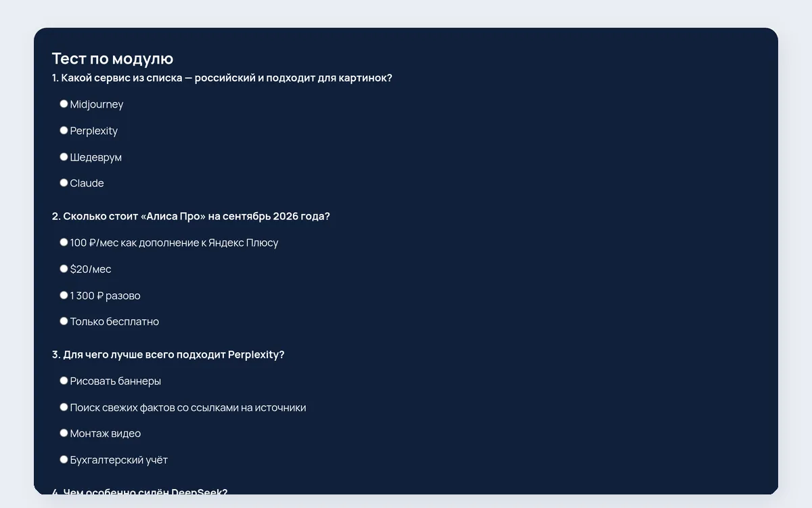Pick the Монтаж видео radio button
812x508 pixels.
tap(64, 432)
